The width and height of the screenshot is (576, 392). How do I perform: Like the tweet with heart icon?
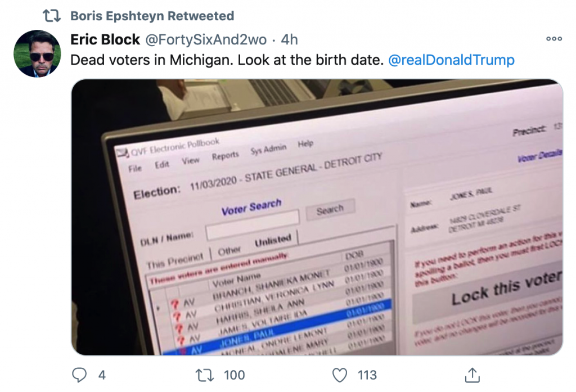point(339,375)
